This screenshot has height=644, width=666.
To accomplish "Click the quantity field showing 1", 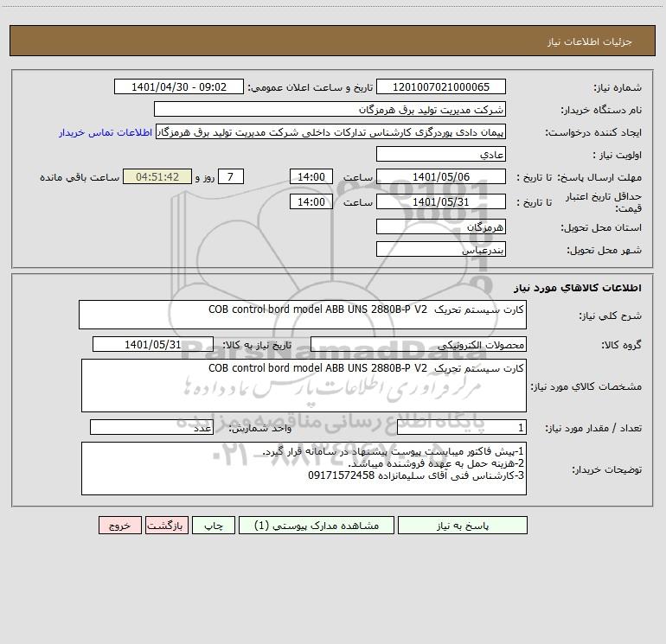I will tap(462, 428).
